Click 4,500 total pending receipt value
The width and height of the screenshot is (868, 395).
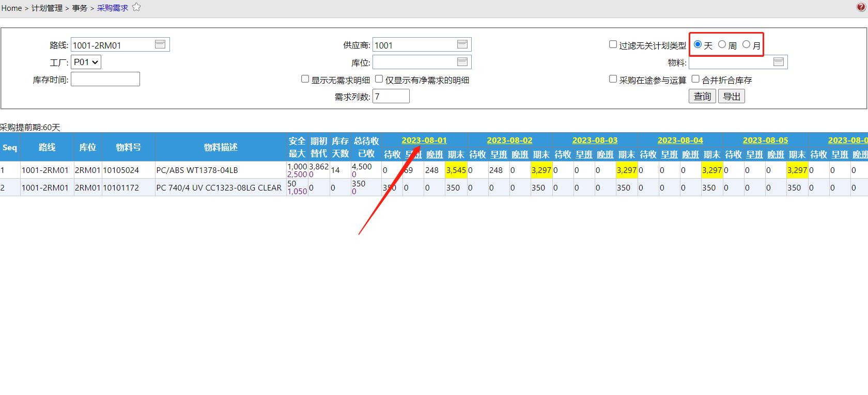pyautogui.click(x=362, y=166)
